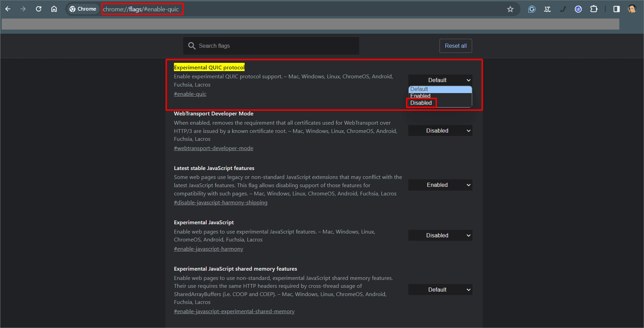The height and width of the screenshot is (328, 644).
Task: Open the #enable-quic anchor link
Action: click(x=190, y=94)
